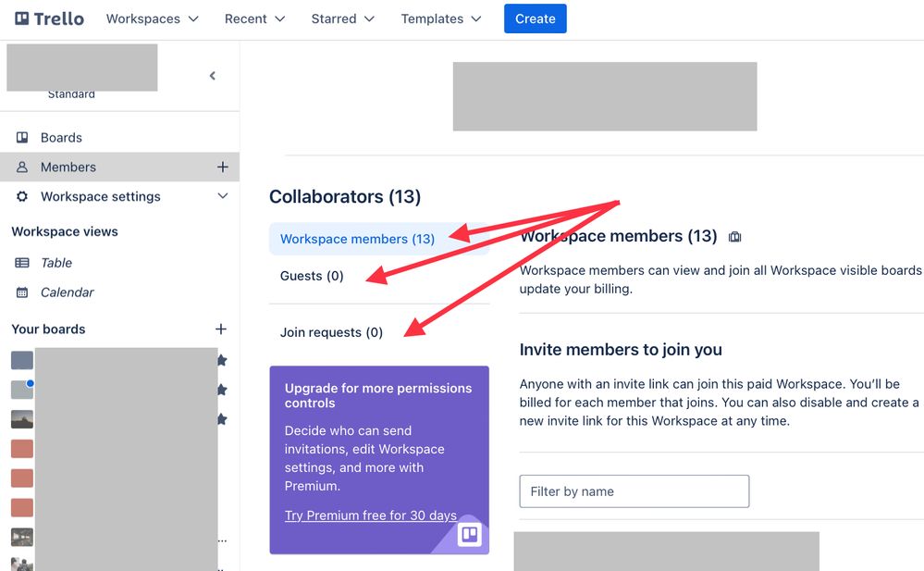
Task: Click the Filter by name input field
Action: tap(634, 491)
